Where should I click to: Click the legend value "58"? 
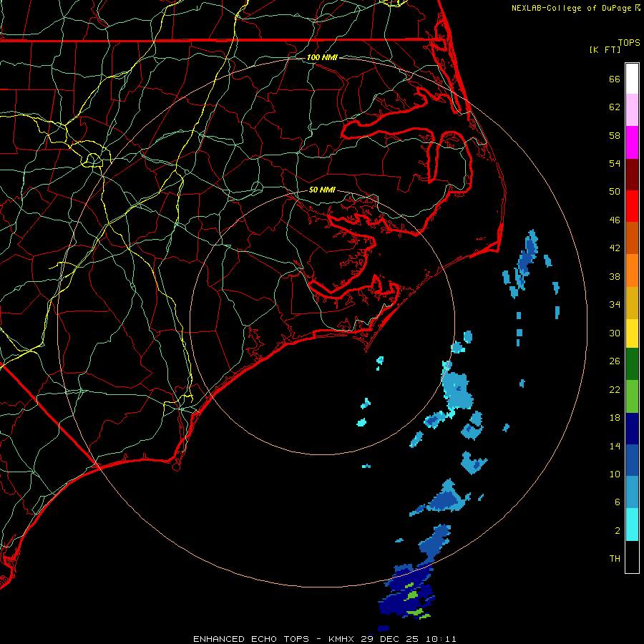click(x=615, y=135)
